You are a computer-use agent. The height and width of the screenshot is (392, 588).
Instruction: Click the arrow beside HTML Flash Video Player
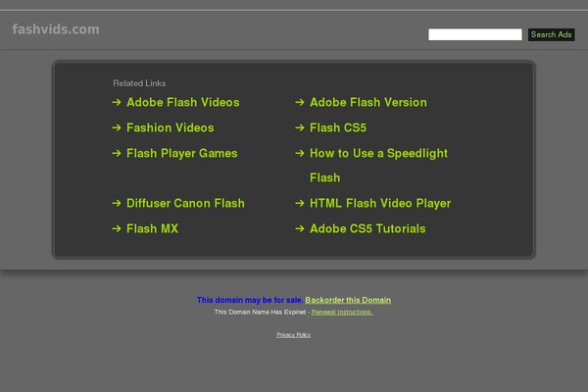pyautogui.click(x=300, y=203)
